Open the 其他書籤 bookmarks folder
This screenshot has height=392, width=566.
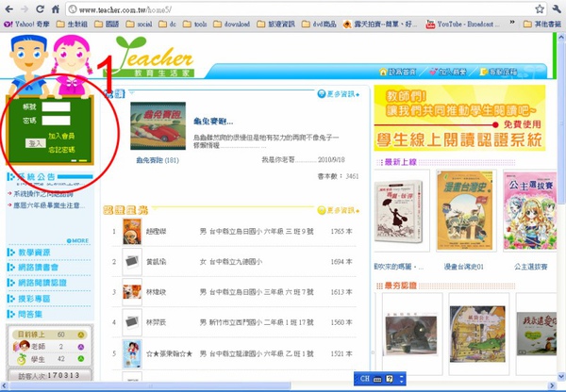click(542, 24)
